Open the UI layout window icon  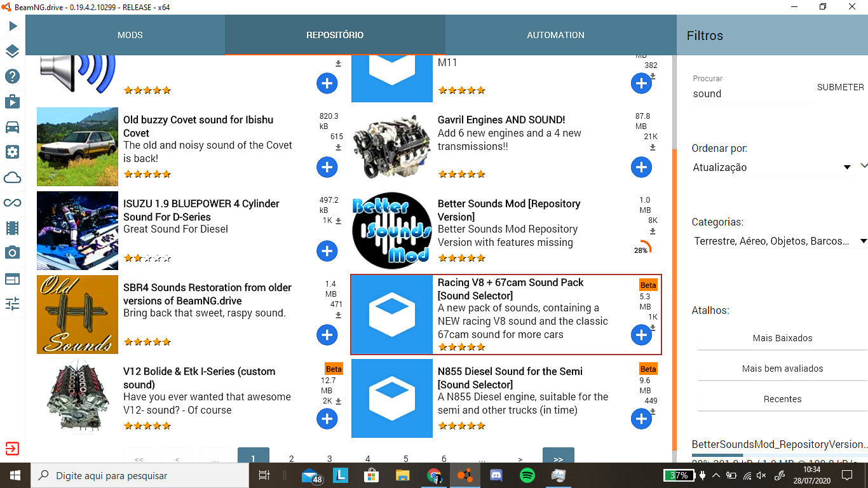click(x=13, y=278)
